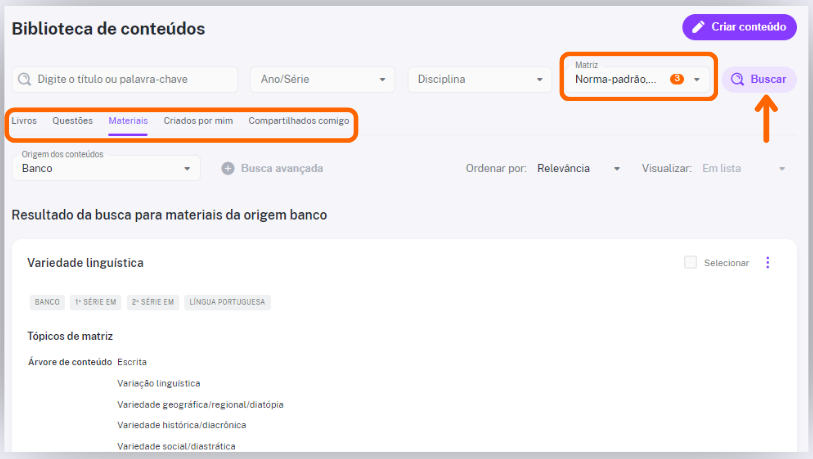The height and width of the screenshot is (459, 813).
Task: Click the Resultado da busca heading
Action: (x=169, y=215)
